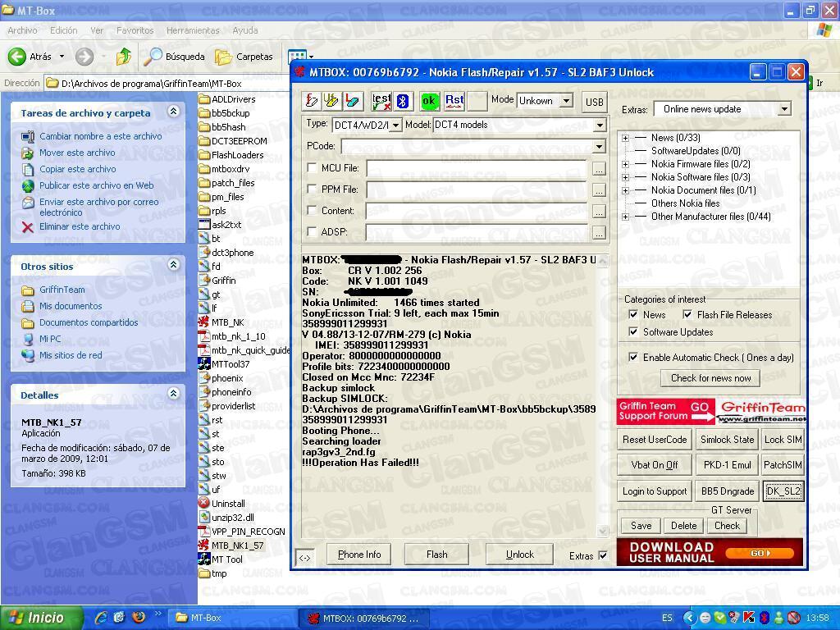The width and height of the screenshot is (840, 630).
Task: Click the 'Rst' reset toolbar icon
Action: (454, 100)
